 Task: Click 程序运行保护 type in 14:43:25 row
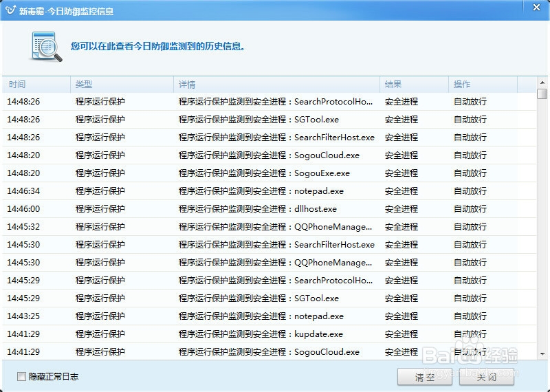pyautogui.click(x=100, y=316)
